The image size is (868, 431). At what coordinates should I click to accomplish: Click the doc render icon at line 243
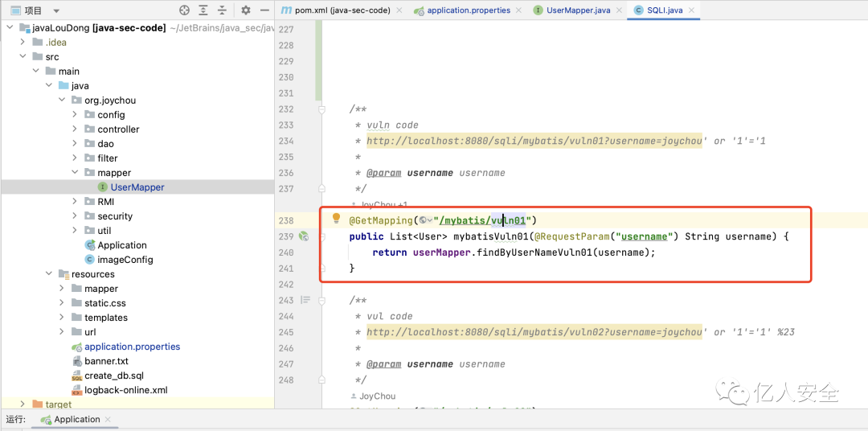[x=305, y=300]
